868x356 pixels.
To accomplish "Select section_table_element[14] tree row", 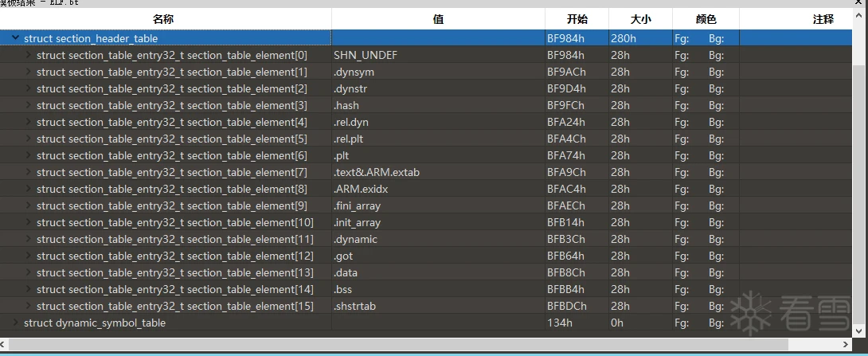I will (426, 290).
